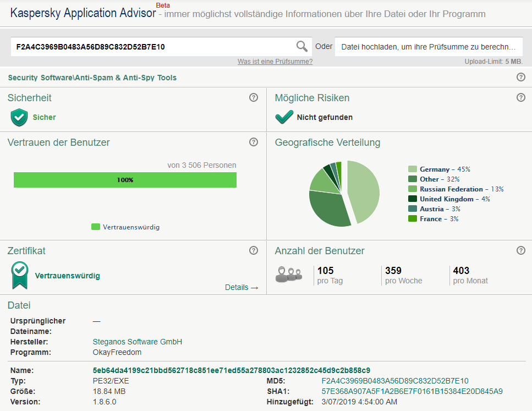Click the 'Nicht gefunden' risk text

(325, 117)
